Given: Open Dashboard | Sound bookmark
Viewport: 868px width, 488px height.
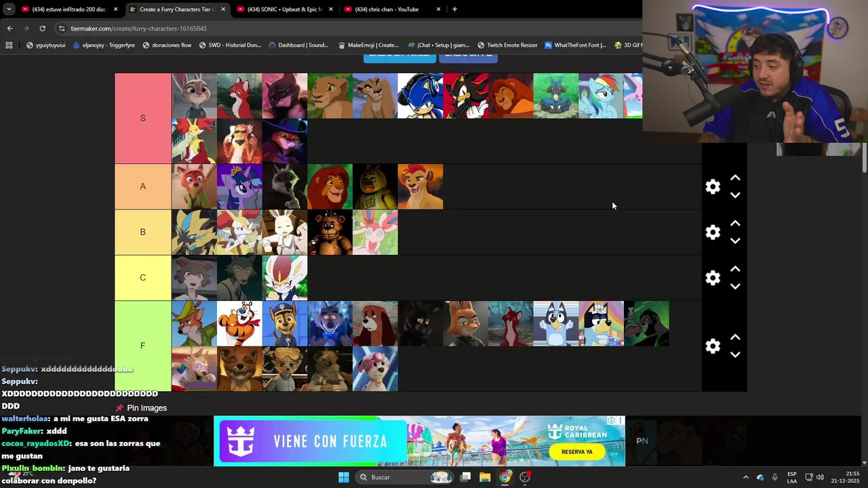Looking at the screenshot, I should (298, 45).
